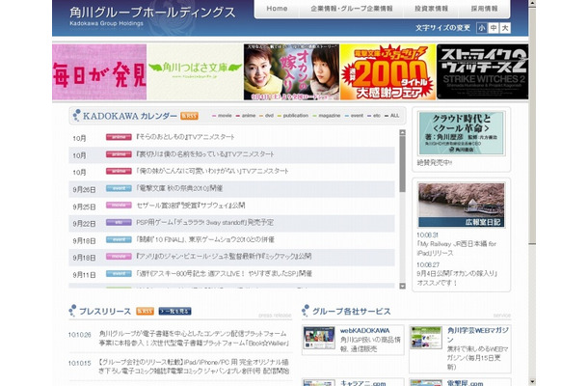Click movie tag on 9月25日 row

(x=119, y=205)
